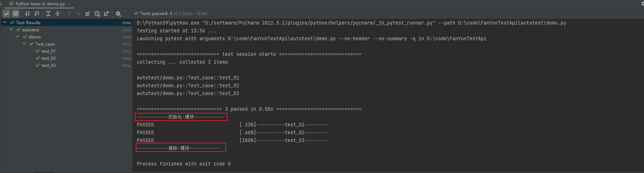Open the test history clock icon
Image resolution: width=644 pixels, height=173 pixels.
[x=97, y=14]
